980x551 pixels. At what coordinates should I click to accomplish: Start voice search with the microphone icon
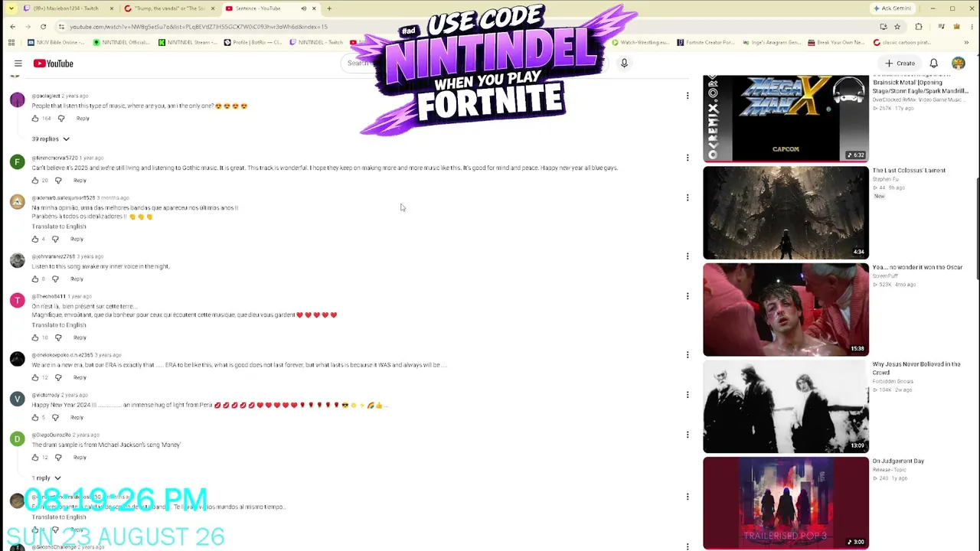click(x=624, y=64)
